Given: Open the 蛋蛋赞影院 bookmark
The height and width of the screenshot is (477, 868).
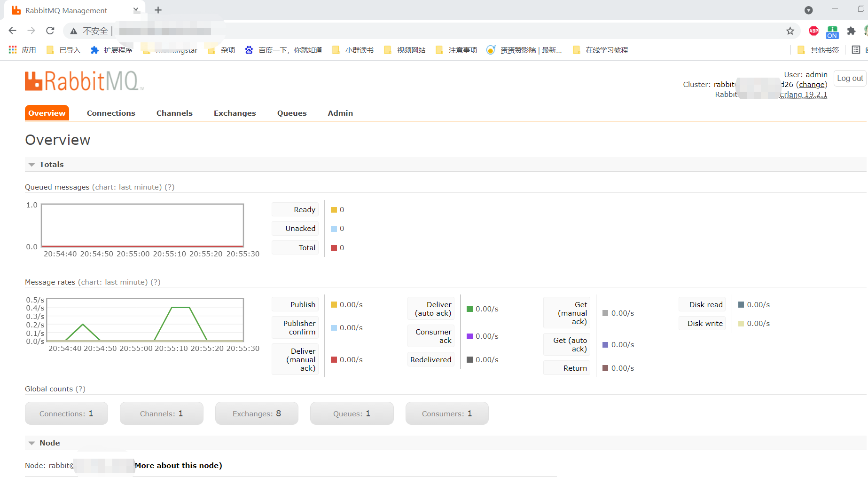Looking at the screenshot, I should (524, 50).
